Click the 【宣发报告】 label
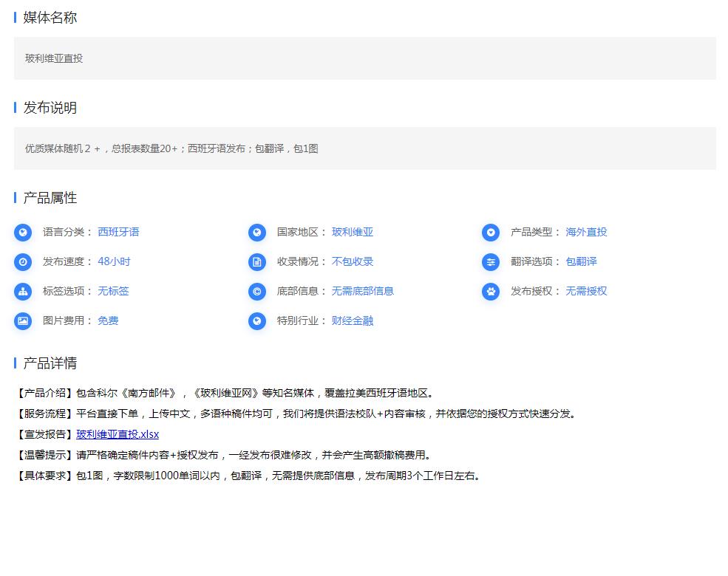The width and height of the screenshot is (728, 576). [45, 434]
